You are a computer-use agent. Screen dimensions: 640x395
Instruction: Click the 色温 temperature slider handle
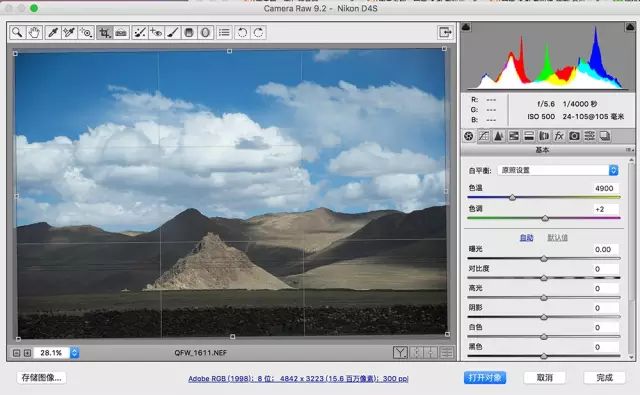coord(512,198)
